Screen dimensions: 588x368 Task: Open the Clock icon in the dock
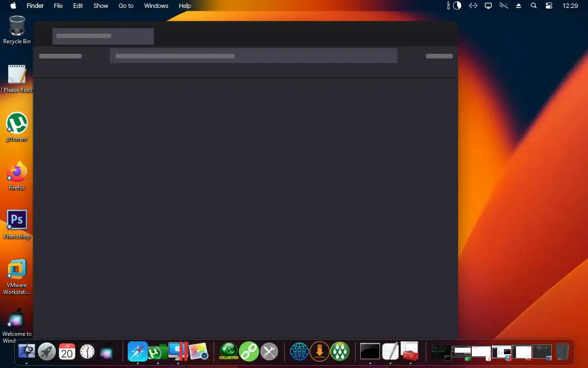[87, 352]
